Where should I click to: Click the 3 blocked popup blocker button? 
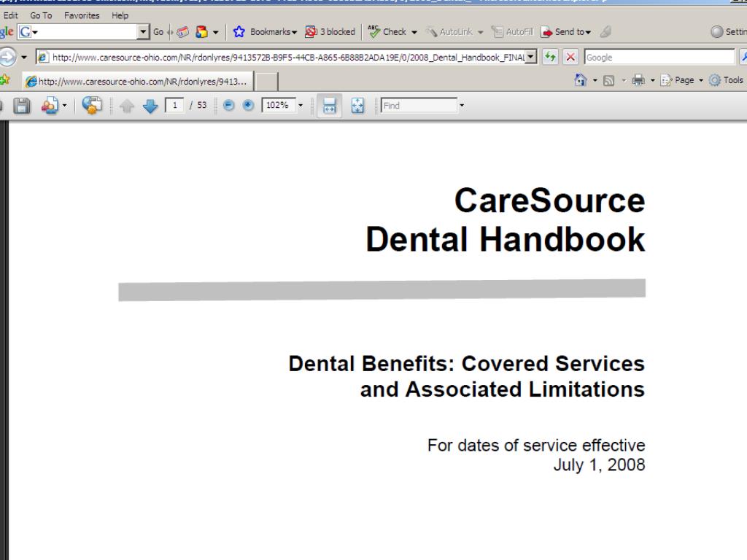coord(330,32)
